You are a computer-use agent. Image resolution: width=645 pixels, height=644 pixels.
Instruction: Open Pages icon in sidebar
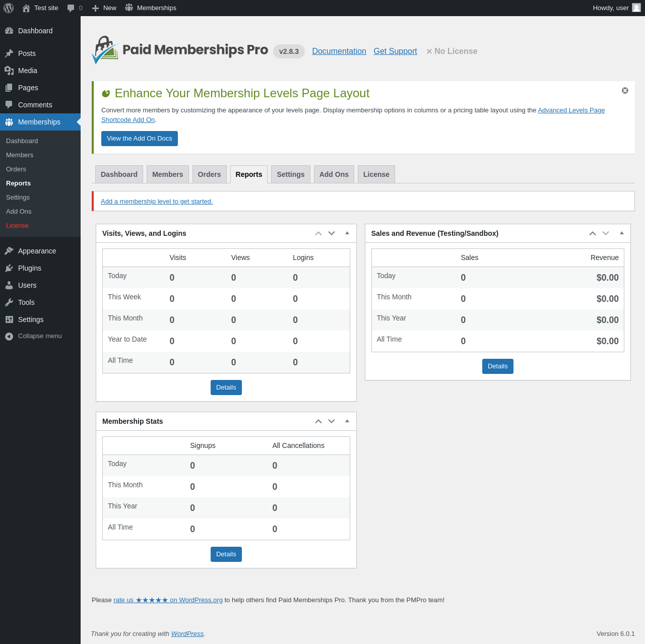pos(9,88)
